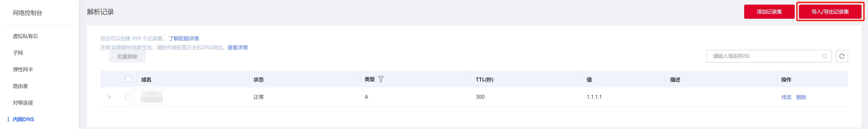868x129 pixels.
Task: Click the 添加记录集 button
Action: pyautogui.click(x=769, y=12)
